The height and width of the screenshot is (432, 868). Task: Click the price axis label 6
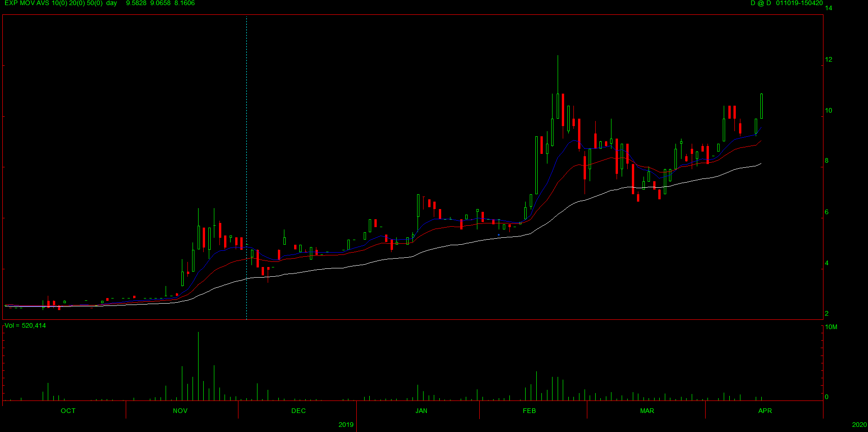pos(827,212)
